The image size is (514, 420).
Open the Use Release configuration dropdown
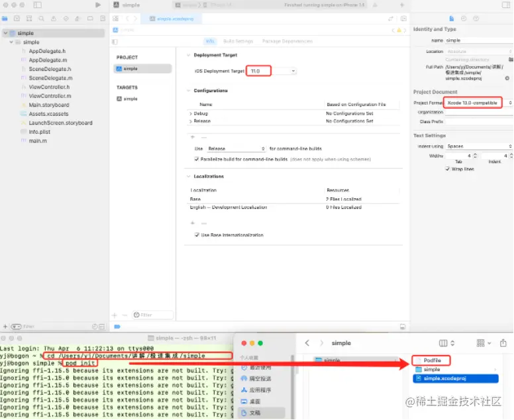[x=236, y=148]
